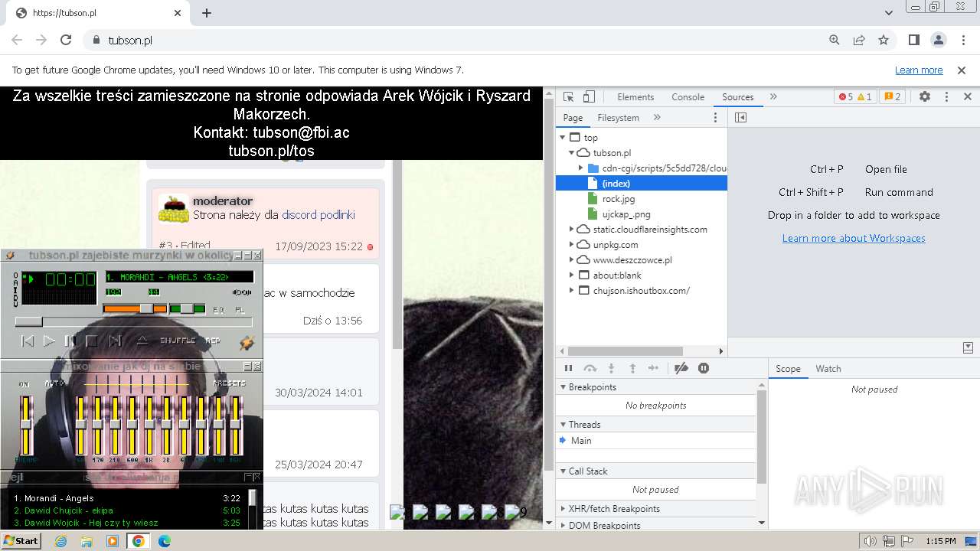Expand the www.deszczowce.pl node
The width and height of the screenshot is (980, 551).
[x=571, y=260]
